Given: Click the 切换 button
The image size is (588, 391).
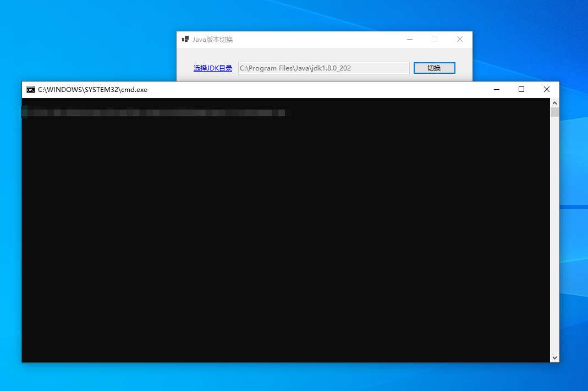Looking at the screenshot, I should [434, 68].
